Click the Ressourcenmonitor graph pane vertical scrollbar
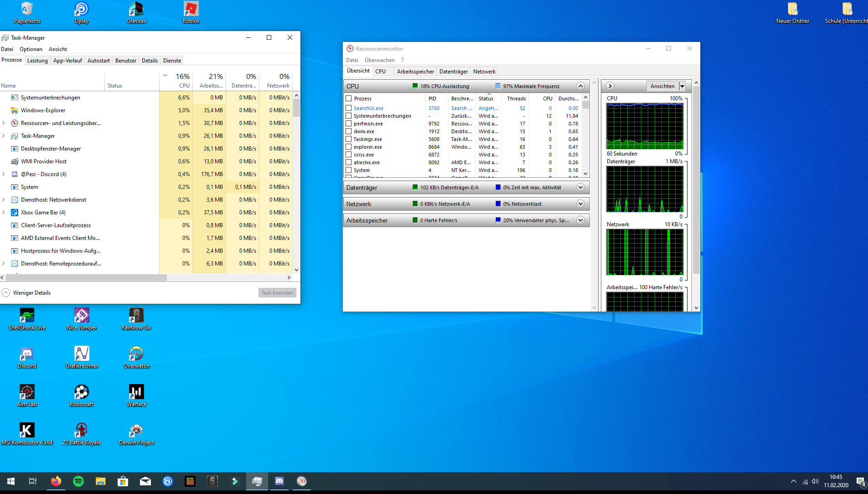The height and width of the screenshot is (494, 868). (x=696, y=180)
